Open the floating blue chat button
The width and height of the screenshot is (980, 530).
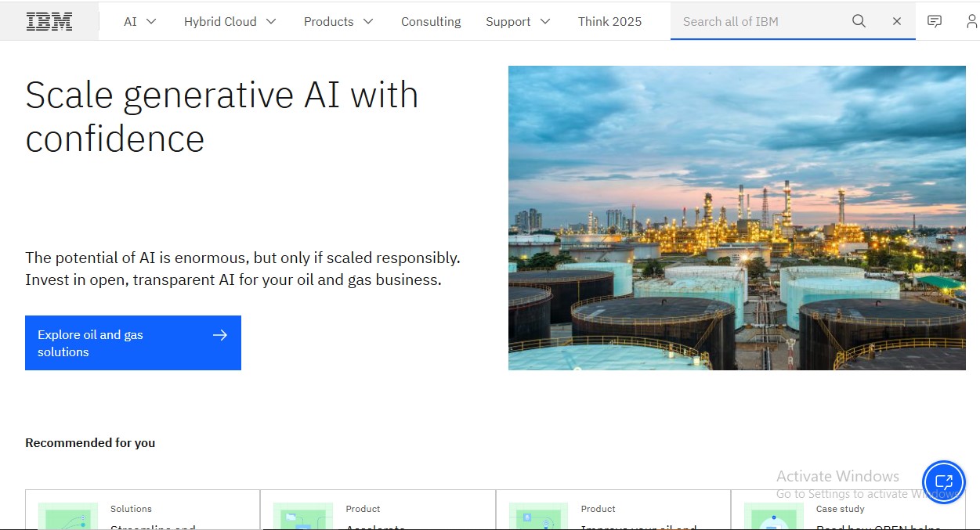[944, 481]
